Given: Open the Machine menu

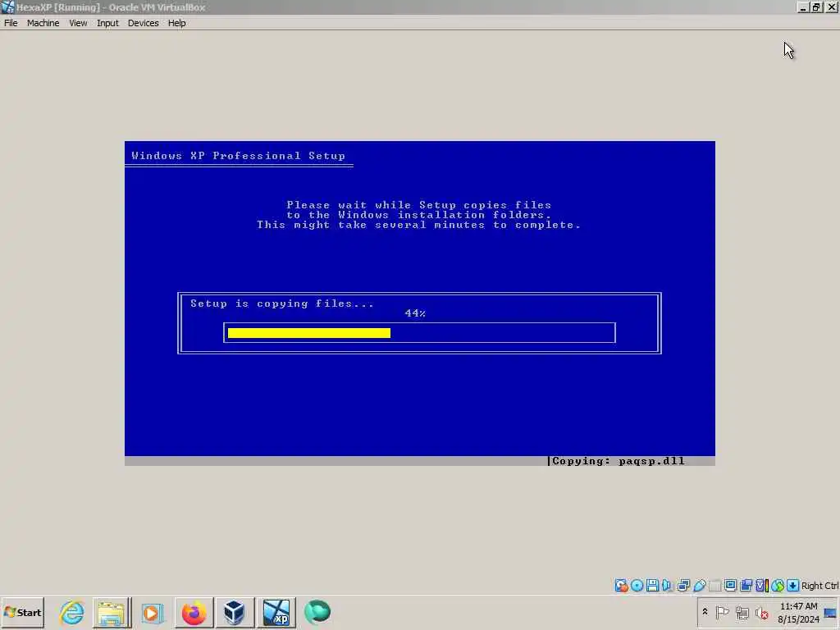Looking at the screenshot, I should tap(43, 23).
